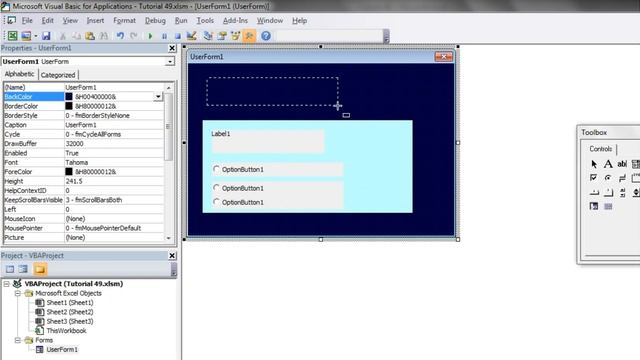640x360 pixels.
Task: Choose Select Objects arrow in Toolbox
Action: (594, 164)
